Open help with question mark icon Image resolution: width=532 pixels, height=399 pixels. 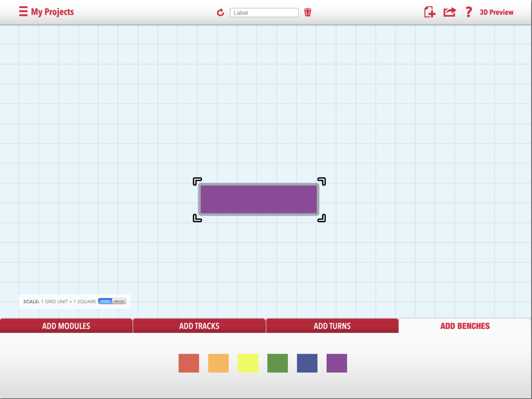click(x=469, y=12)
